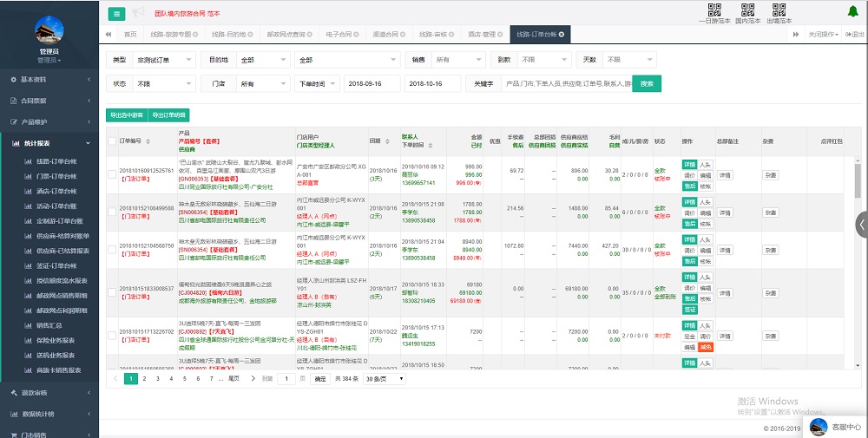Switch to the 电子合同 tab
This screenshot has width=868, height=438.
342,35
